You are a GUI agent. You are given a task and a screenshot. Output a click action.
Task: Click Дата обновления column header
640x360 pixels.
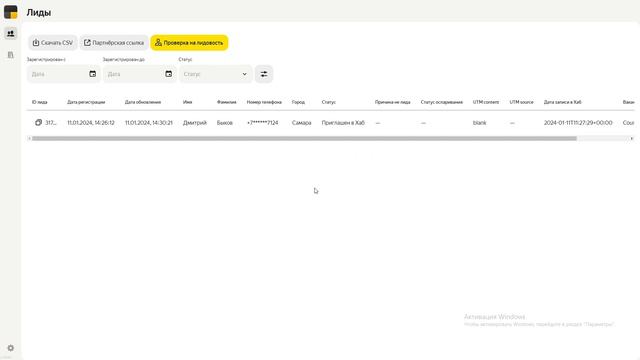(x=143, y=102)
